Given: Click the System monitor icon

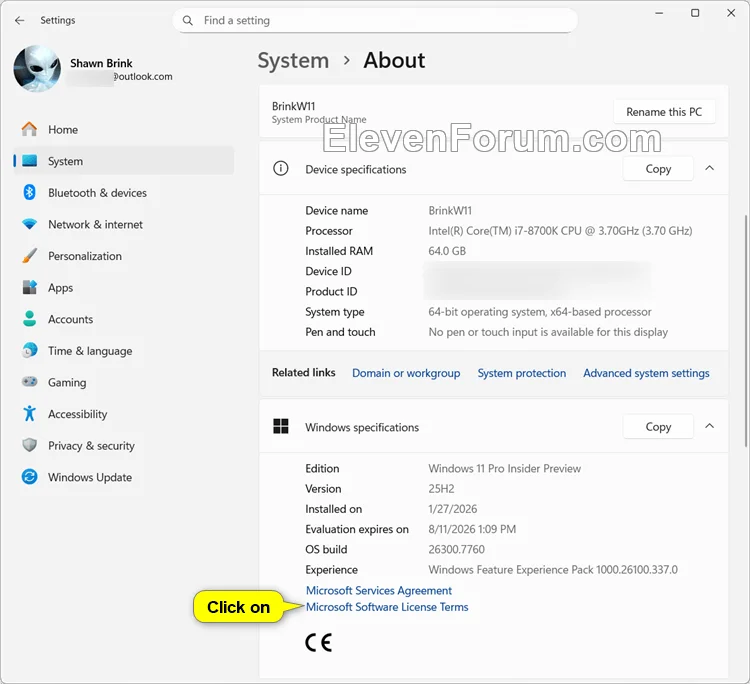Looking at the screenshot, I should pyautogui.click(x=30, y=161).
